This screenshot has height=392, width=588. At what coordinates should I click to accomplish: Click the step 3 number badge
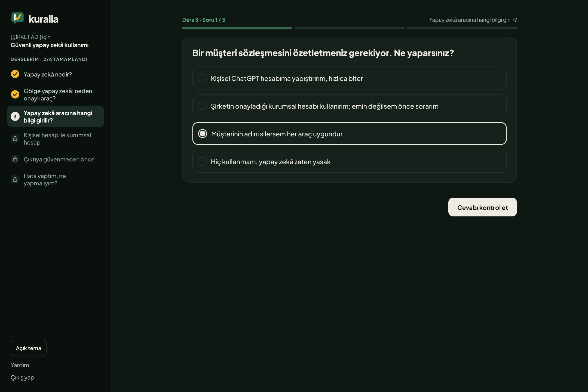point(15,117)
